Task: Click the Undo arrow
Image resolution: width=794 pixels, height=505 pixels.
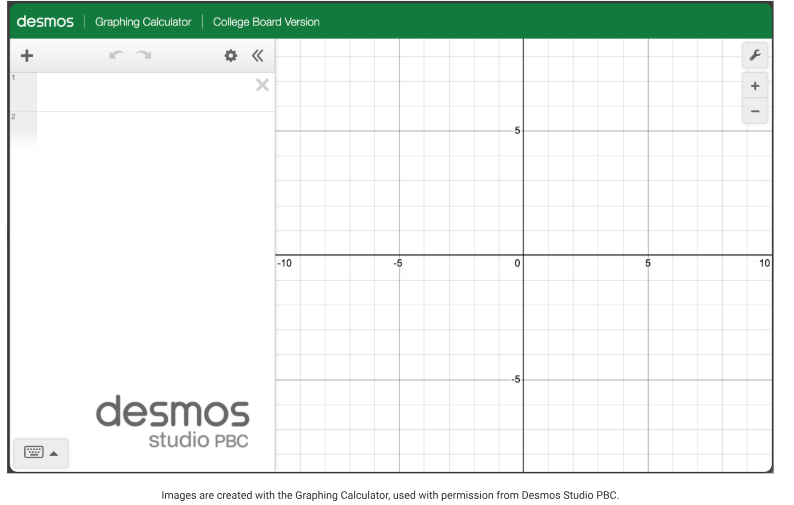Action: (116, 55)
